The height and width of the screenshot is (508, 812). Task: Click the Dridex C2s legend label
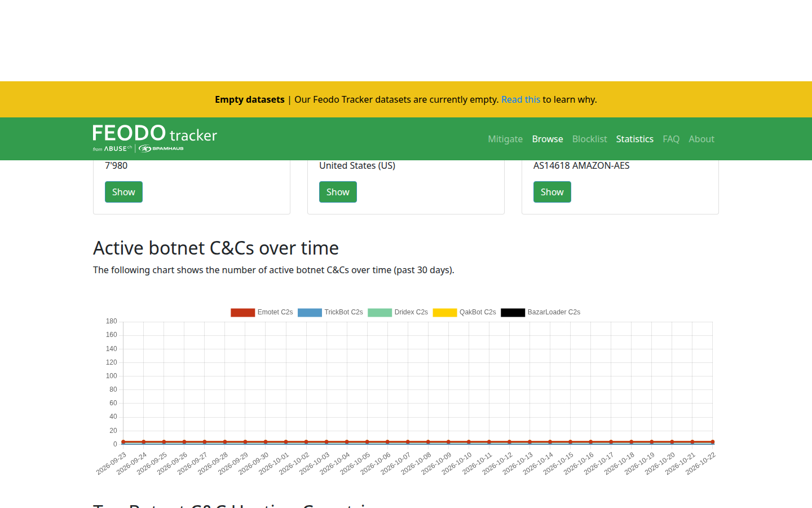(411, 312)
